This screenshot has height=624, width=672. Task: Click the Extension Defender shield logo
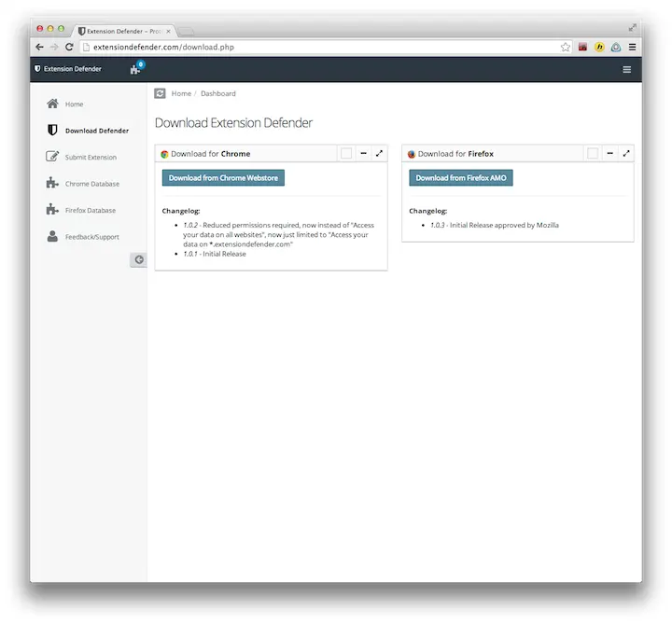37,68
